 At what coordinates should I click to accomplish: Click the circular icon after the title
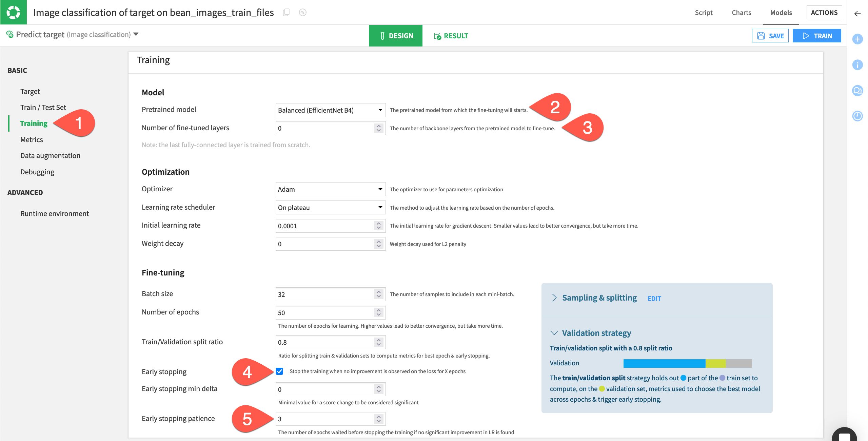[302, 13]
